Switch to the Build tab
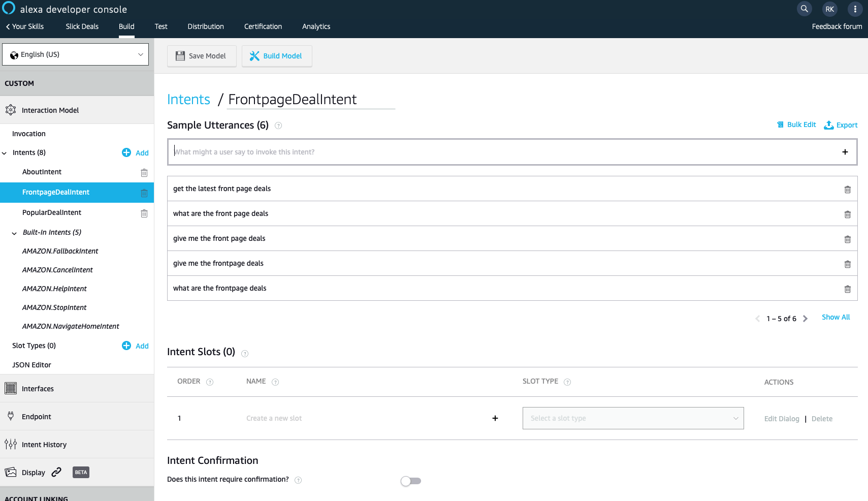This screenshot has height=501, width=868. (126, 26)
